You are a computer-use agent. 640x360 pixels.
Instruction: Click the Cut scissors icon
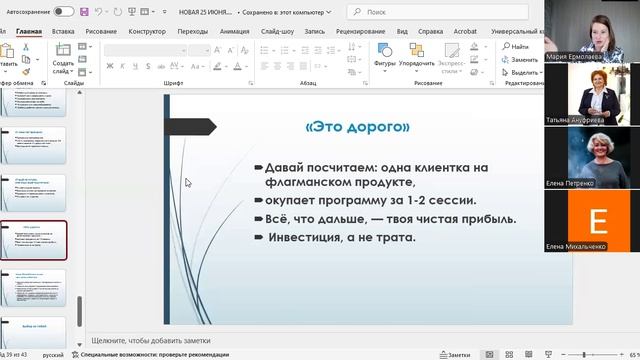26,47
